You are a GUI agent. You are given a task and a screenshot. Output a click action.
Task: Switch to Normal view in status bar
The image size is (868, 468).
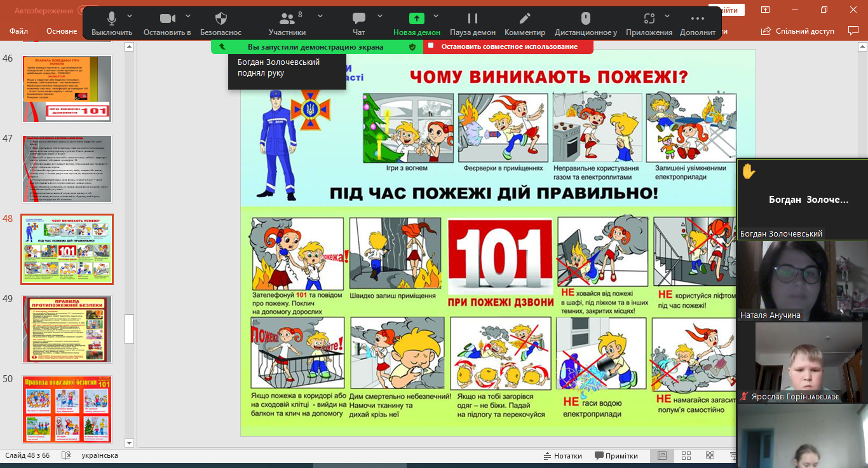click(662, 456)
